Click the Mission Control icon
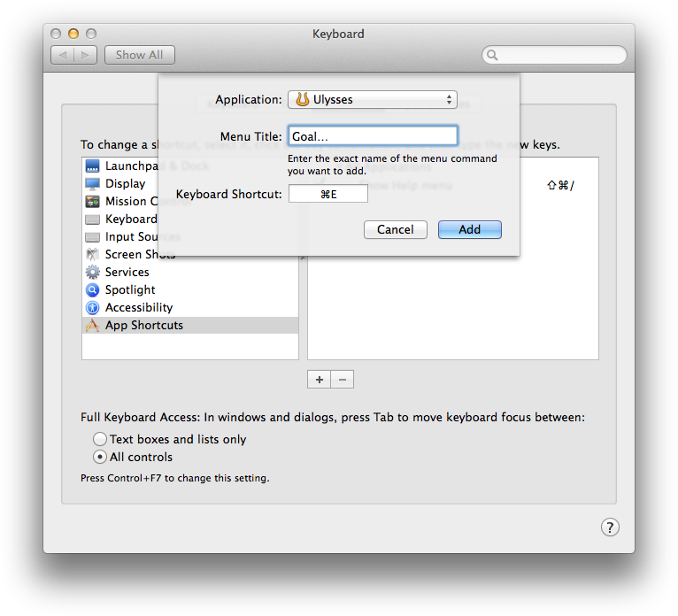Viewport: 678px width, 616px height. [93, 202]
